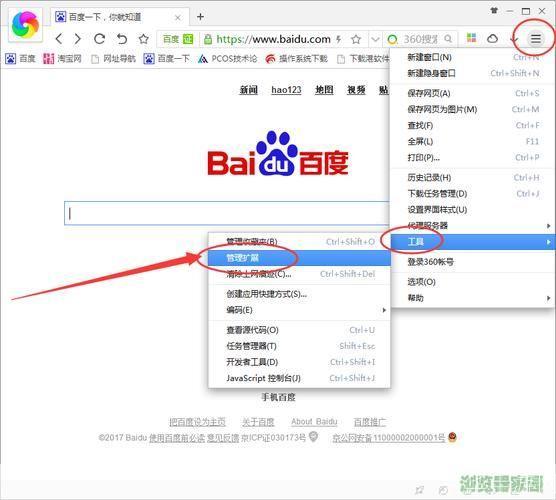The width and height of the screenshot is (556, 500).
Task: Open the hamburger main menu button
Action: 536,39
